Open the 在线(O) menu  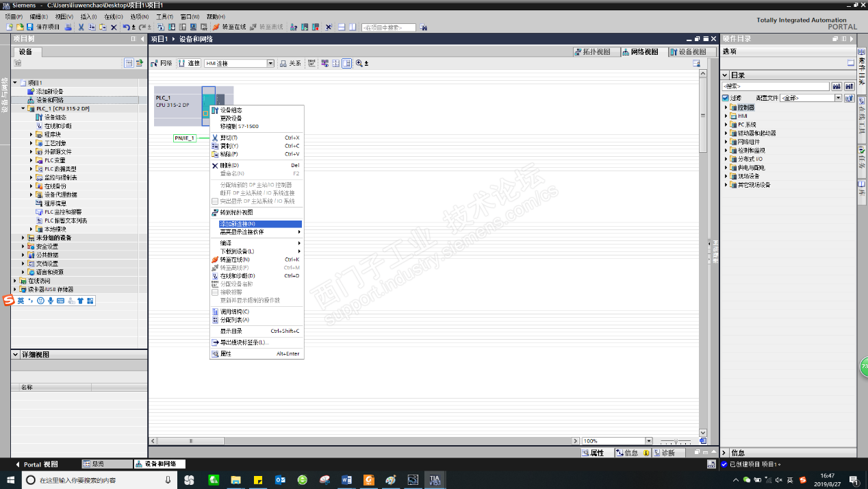point(114,16)
